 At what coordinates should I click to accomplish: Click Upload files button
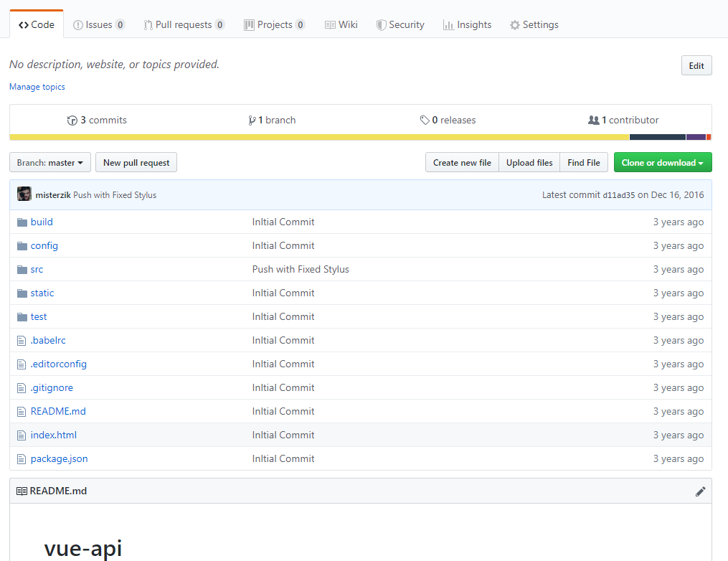[x=529, y=163]
